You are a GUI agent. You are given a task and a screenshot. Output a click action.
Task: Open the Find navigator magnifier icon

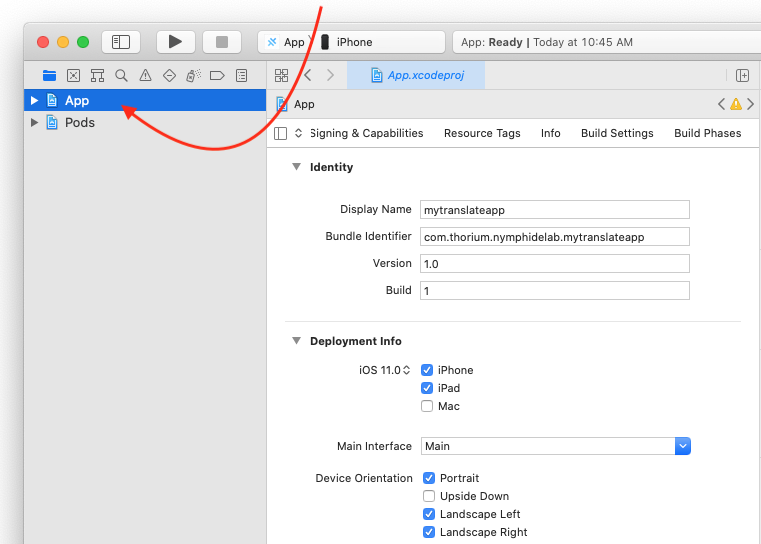(121, 75)
